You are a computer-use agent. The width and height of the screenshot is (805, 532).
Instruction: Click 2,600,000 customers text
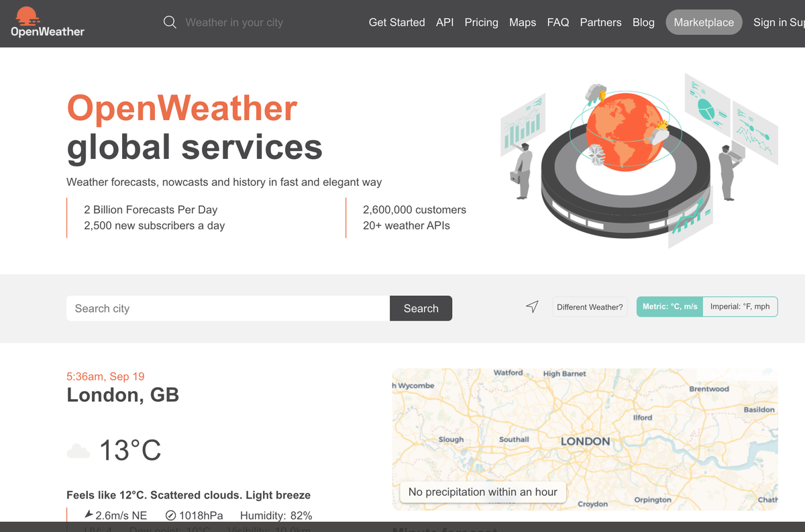(415, 209)
